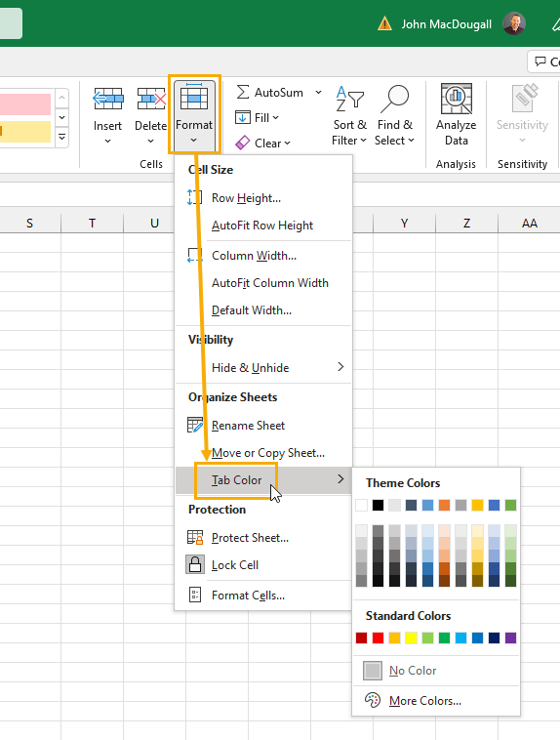Pick the purple standard color swatch
This screenshot has height=740, width=560.
point(510,638)
